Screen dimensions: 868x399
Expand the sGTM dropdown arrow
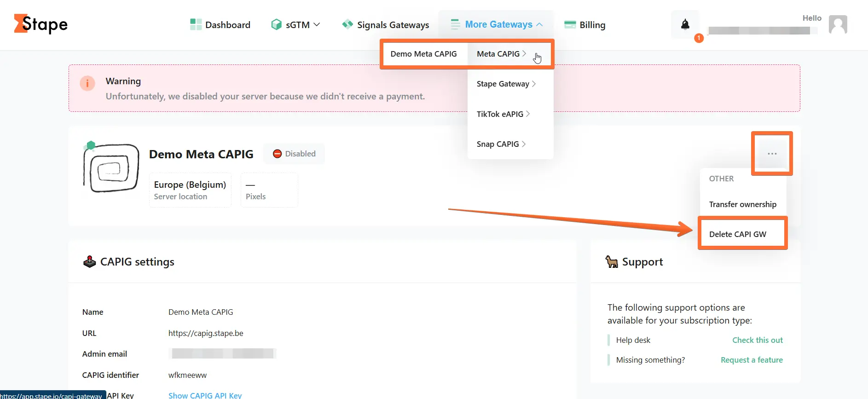[x=317, y=24]
